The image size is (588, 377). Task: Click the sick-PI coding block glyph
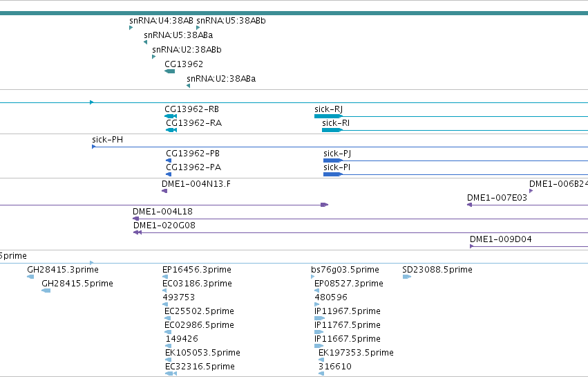(333, 174)
